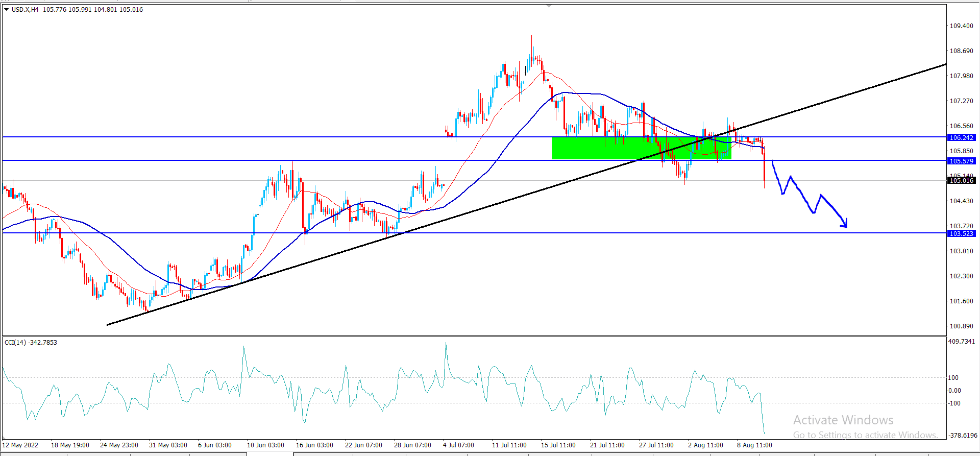Click the 22 Jun 07:00 time label
Screen dimensions: 980x456
[364, 445]
